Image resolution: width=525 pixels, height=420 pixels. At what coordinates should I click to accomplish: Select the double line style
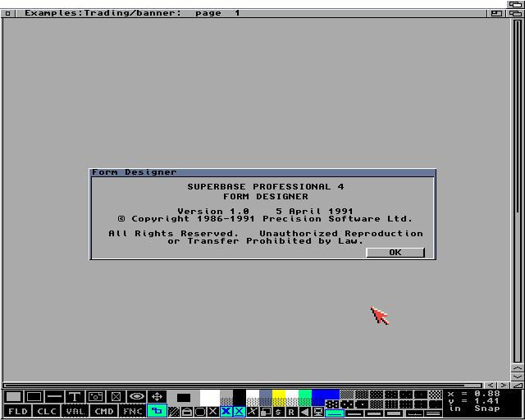click(434, 413)
